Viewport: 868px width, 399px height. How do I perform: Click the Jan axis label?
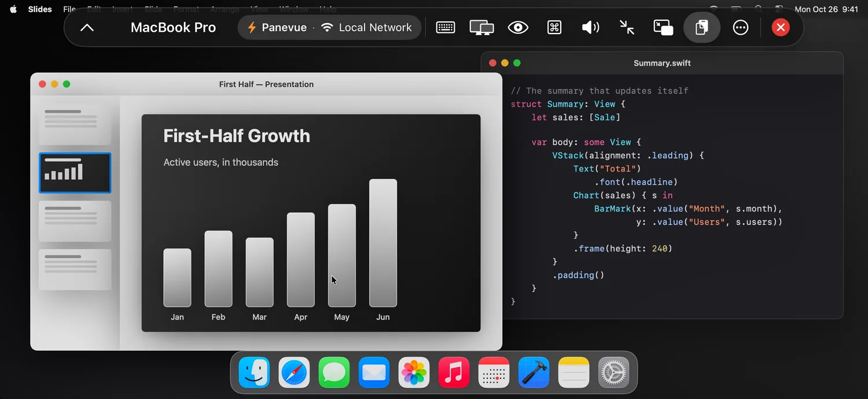coord(177,317)
